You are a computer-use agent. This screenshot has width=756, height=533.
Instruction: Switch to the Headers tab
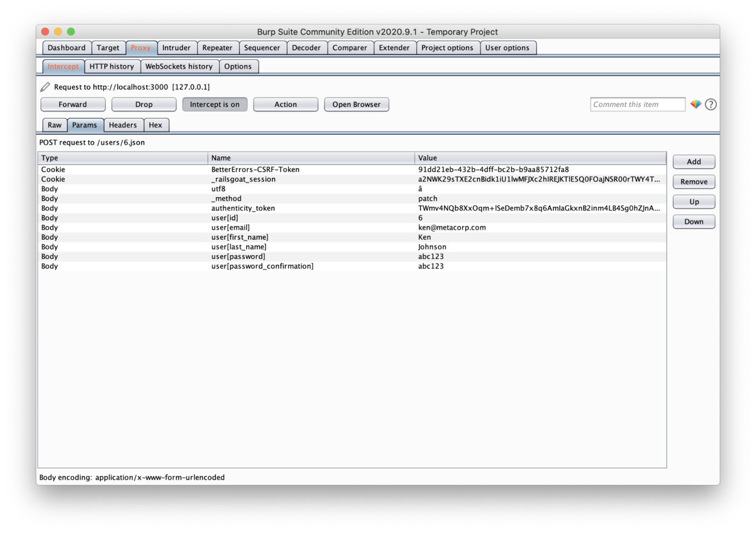pos(123,125)
